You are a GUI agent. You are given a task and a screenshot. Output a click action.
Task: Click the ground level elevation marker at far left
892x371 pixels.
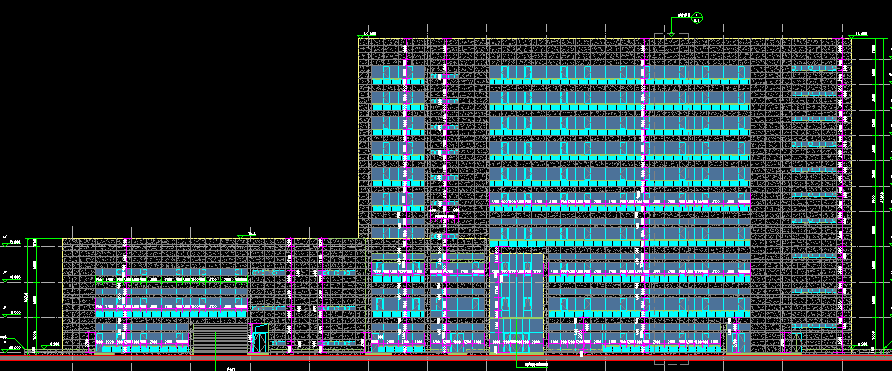[x=10, y=349]
